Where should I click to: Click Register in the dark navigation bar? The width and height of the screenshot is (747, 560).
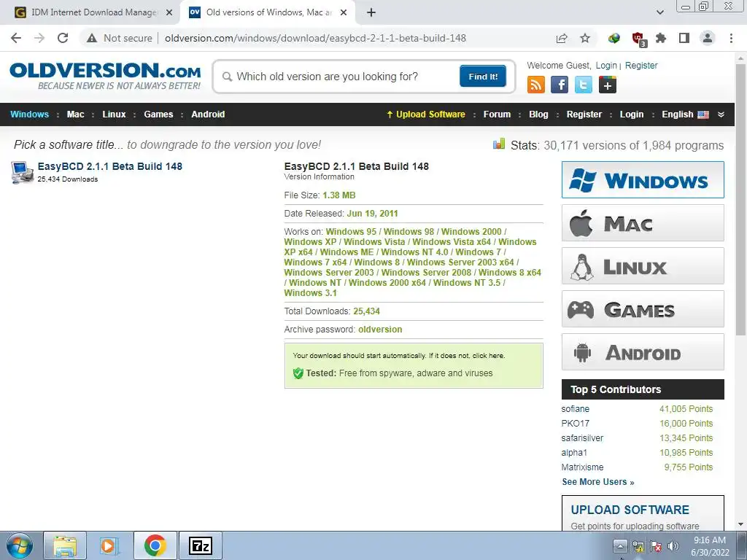point(584,114)
